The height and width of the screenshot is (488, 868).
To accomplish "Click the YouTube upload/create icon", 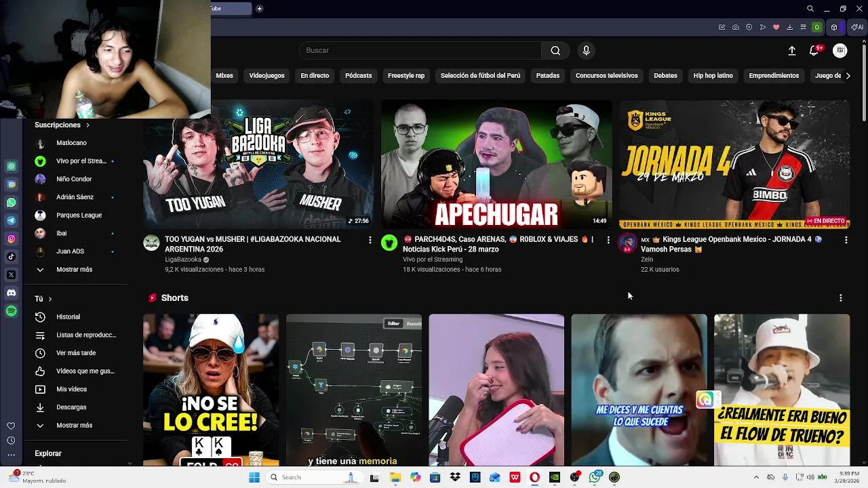I will (791, 50).
